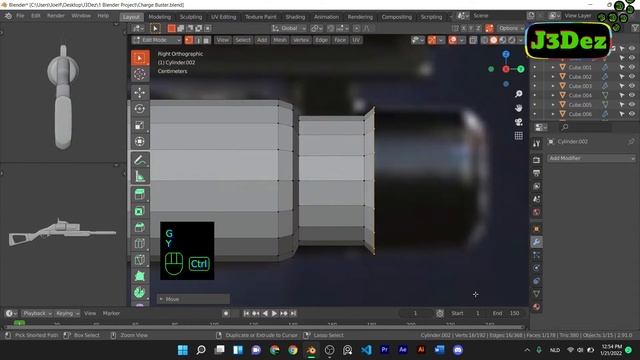Image resolution: width=640 pixels, height=360 pixels.
Task: Activate the Loop Cut tool
Action: 140,244
